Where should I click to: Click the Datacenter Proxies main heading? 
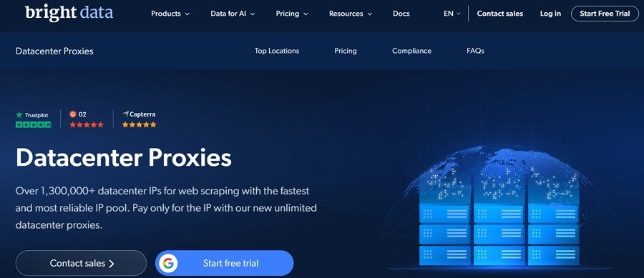tap(123, 158)
